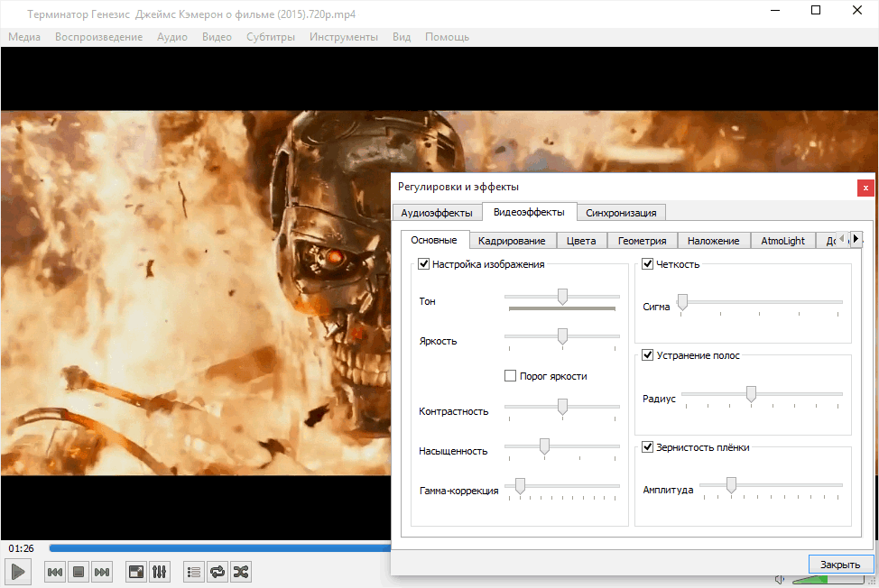Open the "Аудиоэффекты" tab

pyautogui.click(x=436, y=212)
